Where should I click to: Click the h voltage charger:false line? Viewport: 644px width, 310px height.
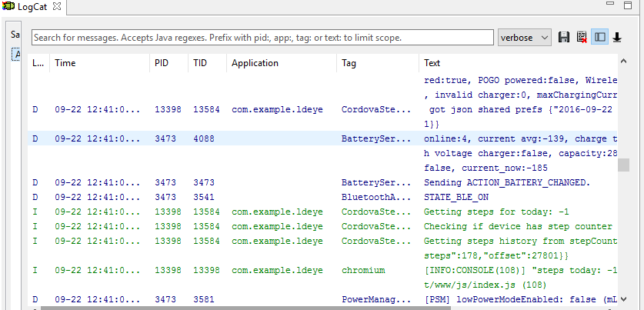click(520, 153)
